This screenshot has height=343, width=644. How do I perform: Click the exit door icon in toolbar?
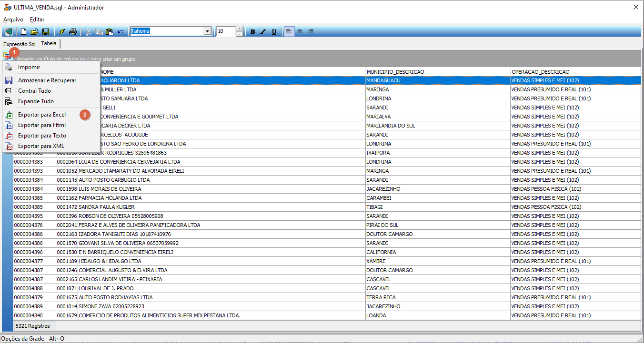point(9,32)
